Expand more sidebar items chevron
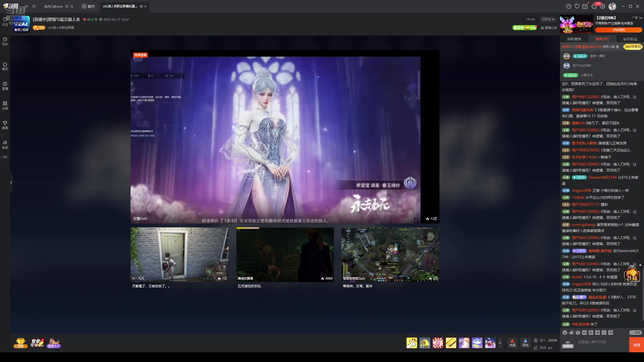 (5, 157)
